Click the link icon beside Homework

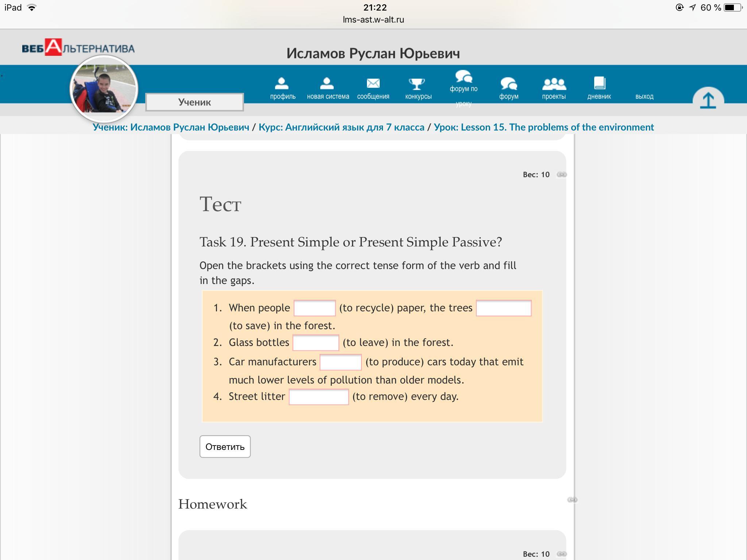[572, 500]
